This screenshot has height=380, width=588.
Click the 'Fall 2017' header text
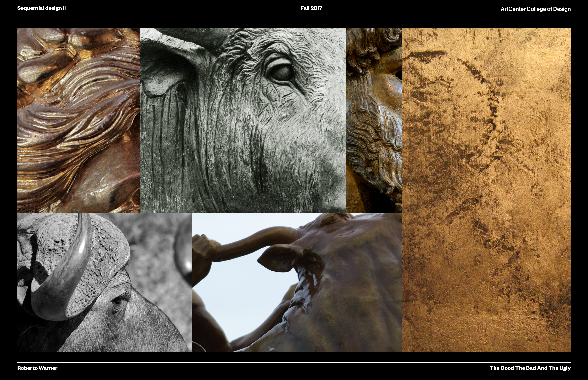click(311, 8)
